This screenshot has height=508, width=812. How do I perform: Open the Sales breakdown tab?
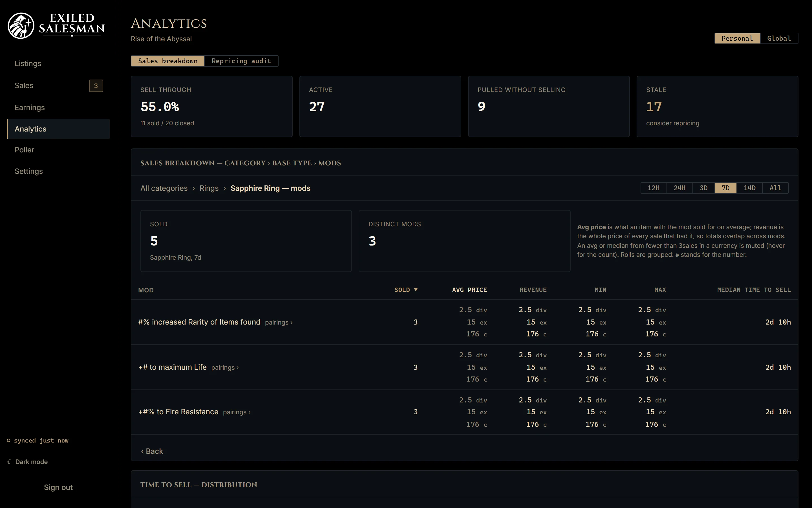click(168, 61)
